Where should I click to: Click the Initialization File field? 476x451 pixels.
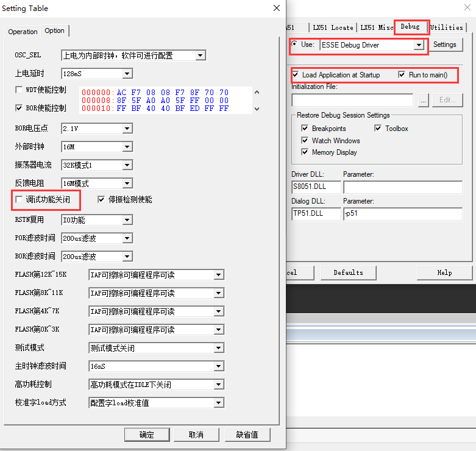click(x=352, y=100)
